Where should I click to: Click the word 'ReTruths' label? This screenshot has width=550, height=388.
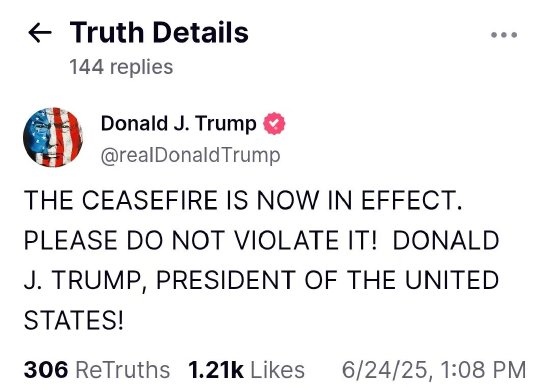(x=123, y=370)
